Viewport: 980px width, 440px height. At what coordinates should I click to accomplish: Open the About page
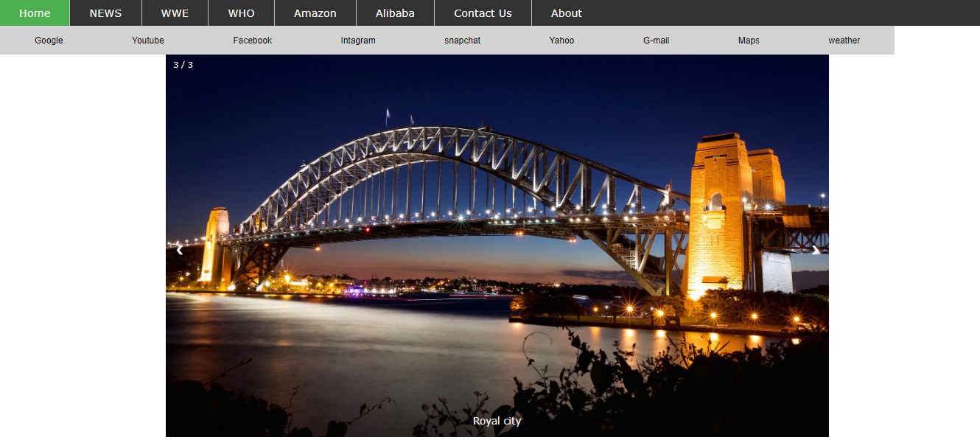point(566,13)
